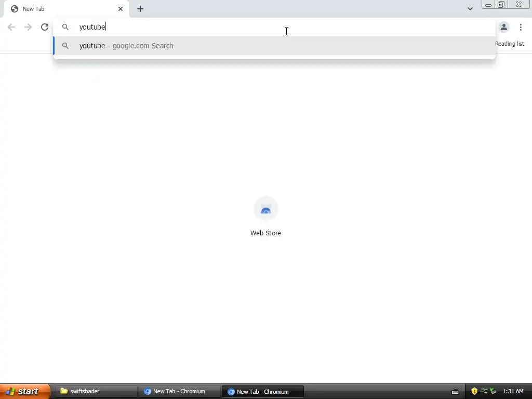Restore down the Chromium window
The width and height of the screenshot is (532, 399).
(x=501, y=5)
